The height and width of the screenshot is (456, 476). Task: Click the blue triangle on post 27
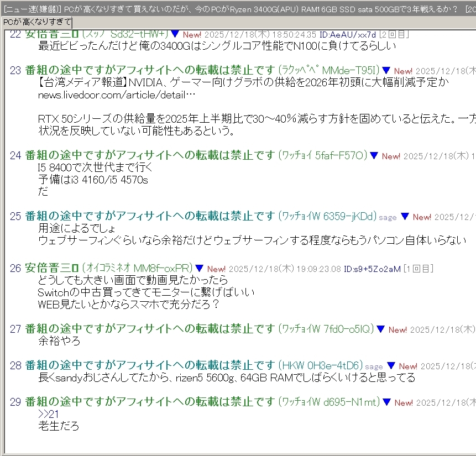click(x=381, y=329)
